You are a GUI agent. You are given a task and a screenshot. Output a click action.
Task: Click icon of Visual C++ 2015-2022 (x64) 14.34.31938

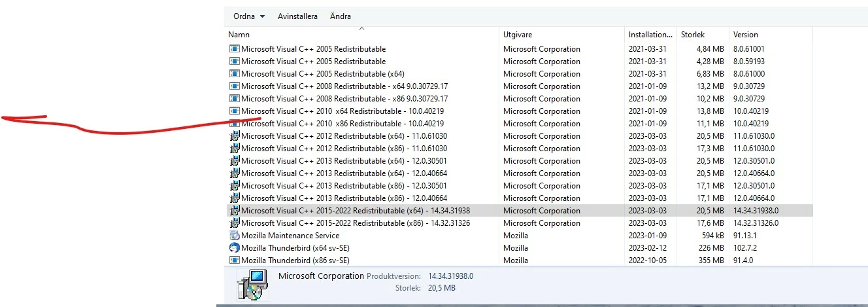point(235,211)
